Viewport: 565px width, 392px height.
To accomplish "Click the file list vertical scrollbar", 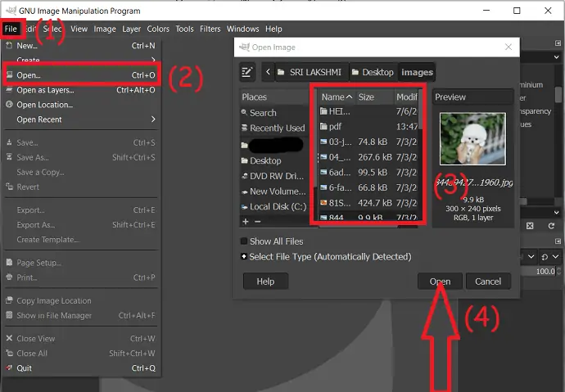I will (x=420, y=109).
